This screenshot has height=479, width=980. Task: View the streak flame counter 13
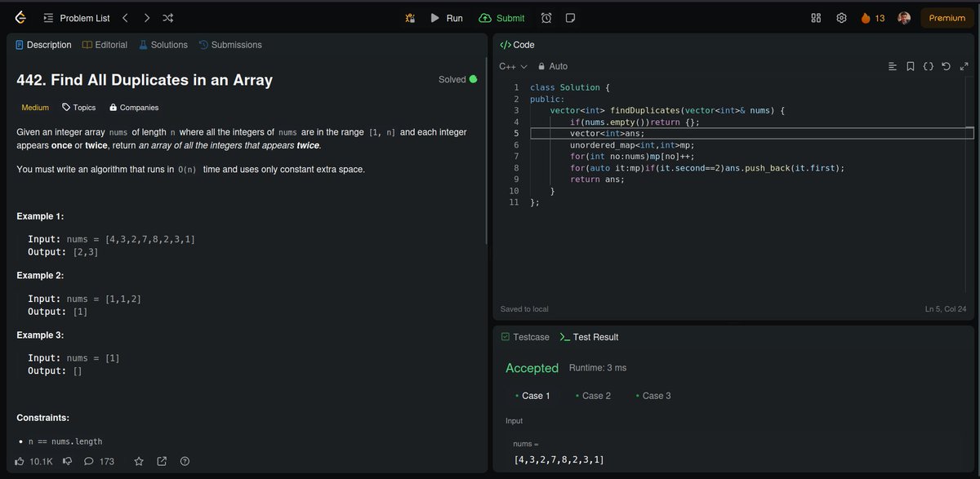coord(873,18)
